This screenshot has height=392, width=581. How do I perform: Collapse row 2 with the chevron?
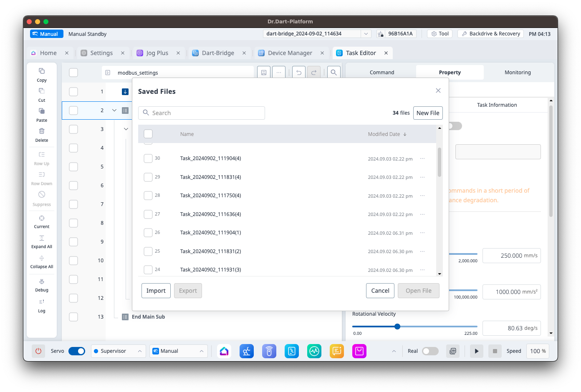114,111
